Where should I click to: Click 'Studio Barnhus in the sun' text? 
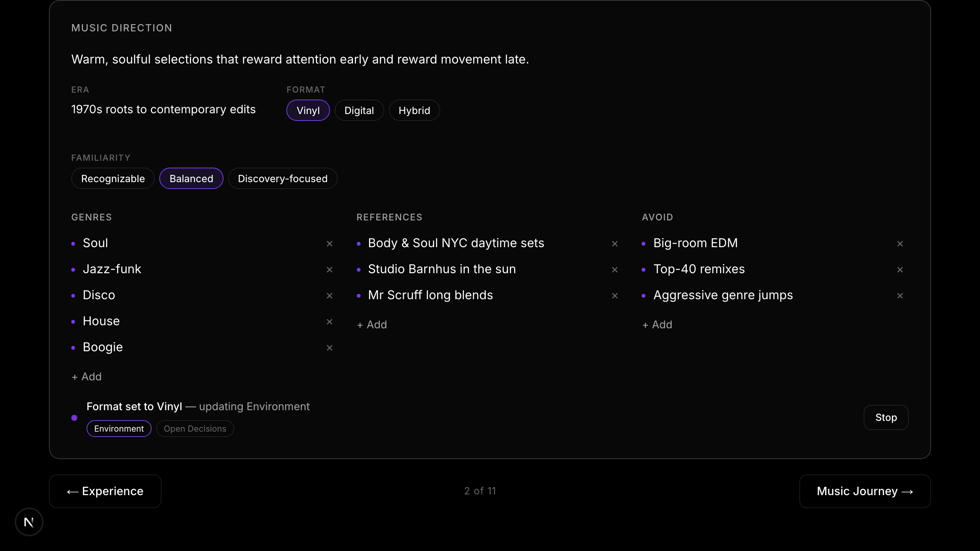[x=442, y=269]
